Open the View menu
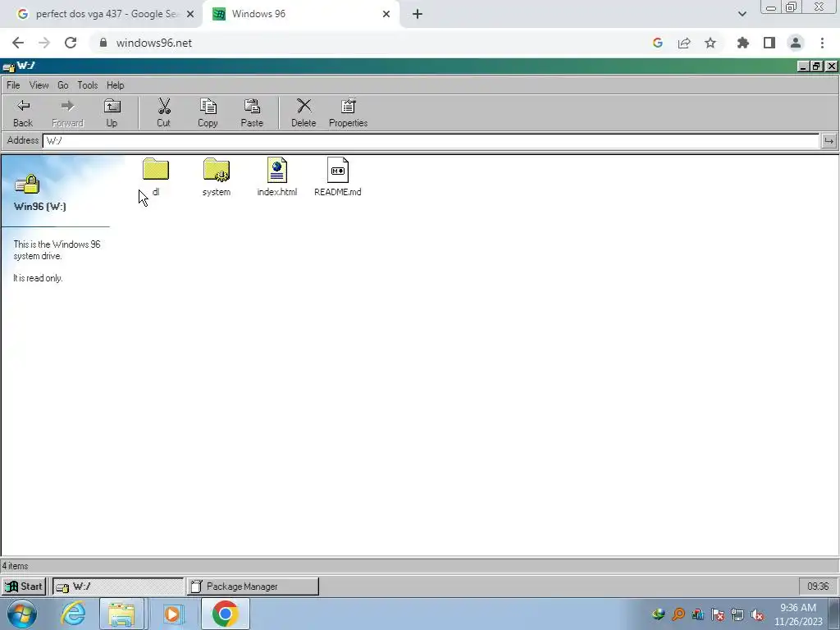The height and width of the screenshot is (630, 840). (39, 85)
